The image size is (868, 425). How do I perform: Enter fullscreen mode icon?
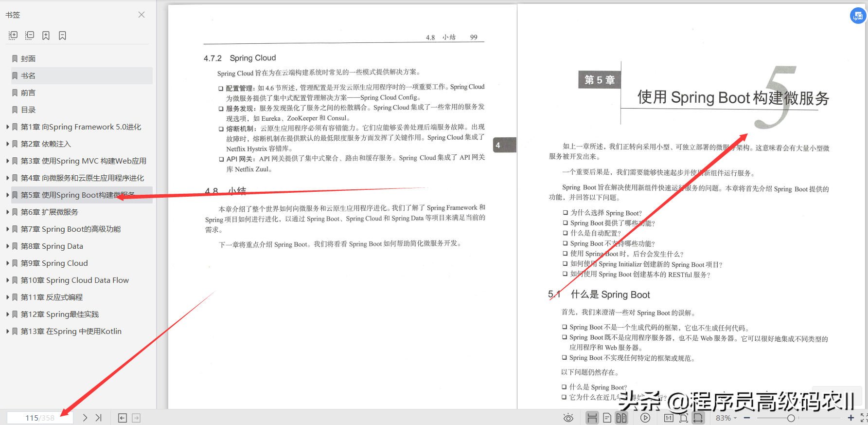coord(864,418)
